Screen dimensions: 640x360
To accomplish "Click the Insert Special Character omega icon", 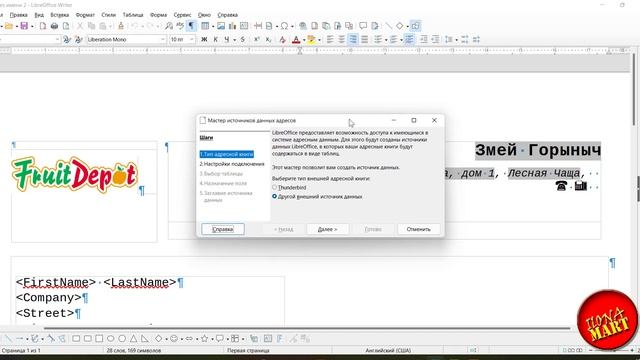I will [284, 26].
